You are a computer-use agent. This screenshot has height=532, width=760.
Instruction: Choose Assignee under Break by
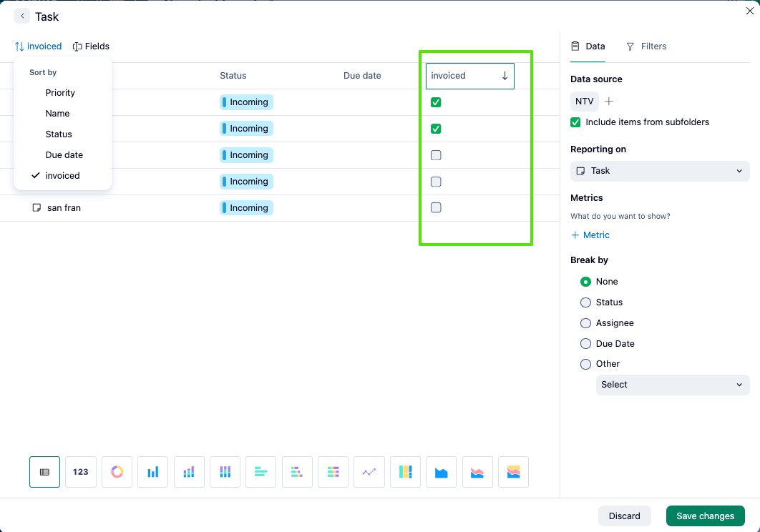click(585, 322)
